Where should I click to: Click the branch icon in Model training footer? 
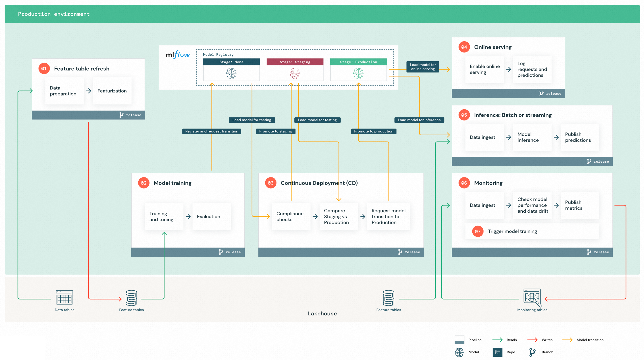point(221,252)
